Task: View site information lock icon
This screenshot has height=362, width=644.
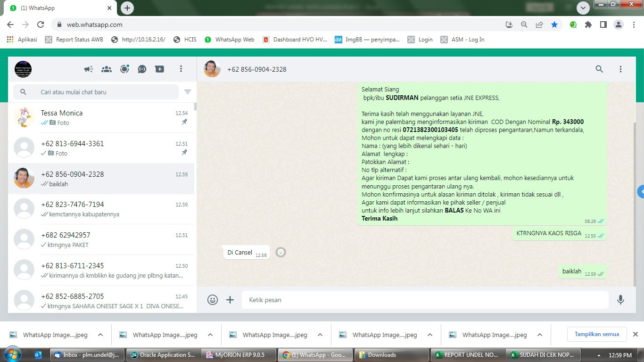Action: pos(59,25)
